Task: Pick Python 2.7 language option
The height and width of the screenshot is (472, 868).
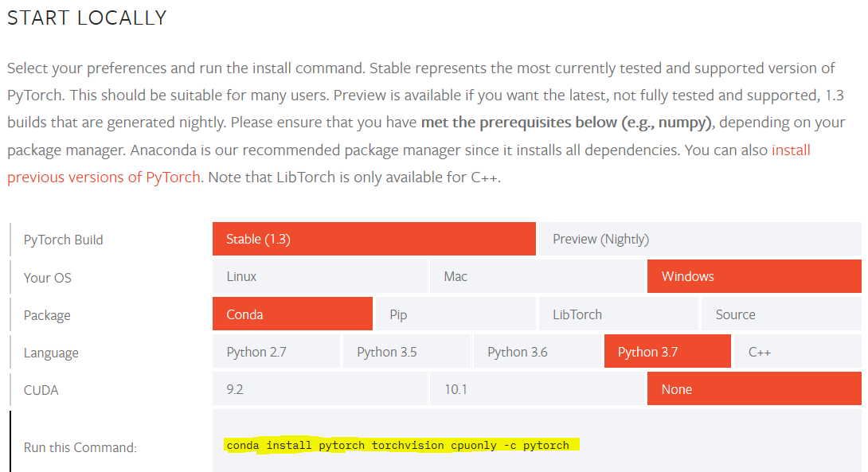Action: pyautogui.click(x=276, y=352)
